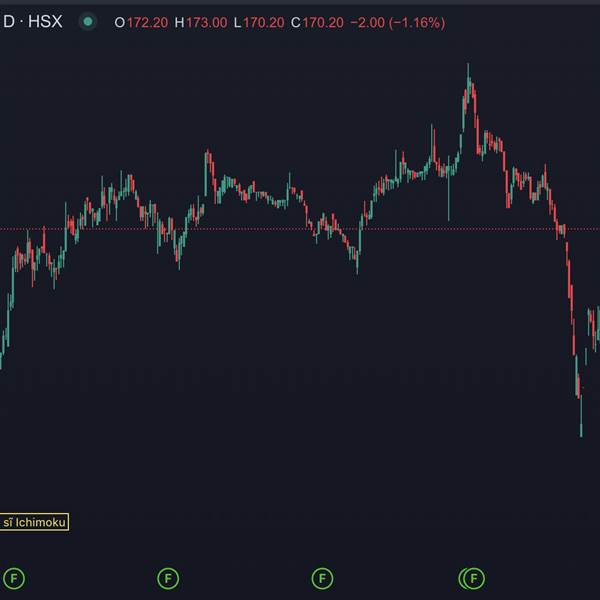The width and height of the screenshot is (600, 600).
Task: Click the rebound candles at right chart edge
Action: 594,328
